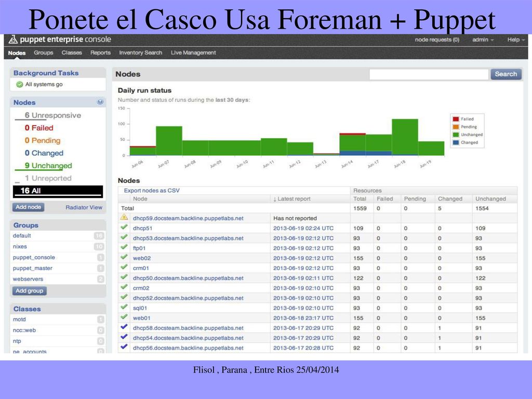
Task: Sort by the Latest report column
Action: coord(292,199)
